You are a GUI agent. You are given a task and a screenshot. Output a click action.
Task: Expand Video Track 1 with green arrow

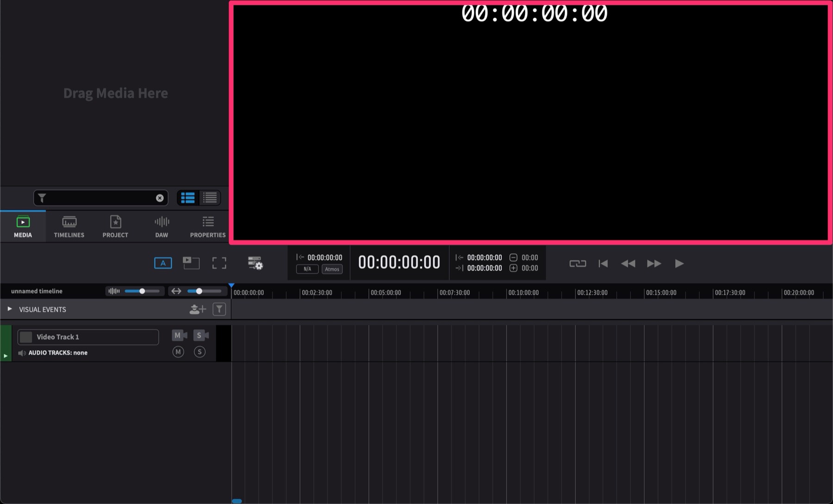click(6, 356)
